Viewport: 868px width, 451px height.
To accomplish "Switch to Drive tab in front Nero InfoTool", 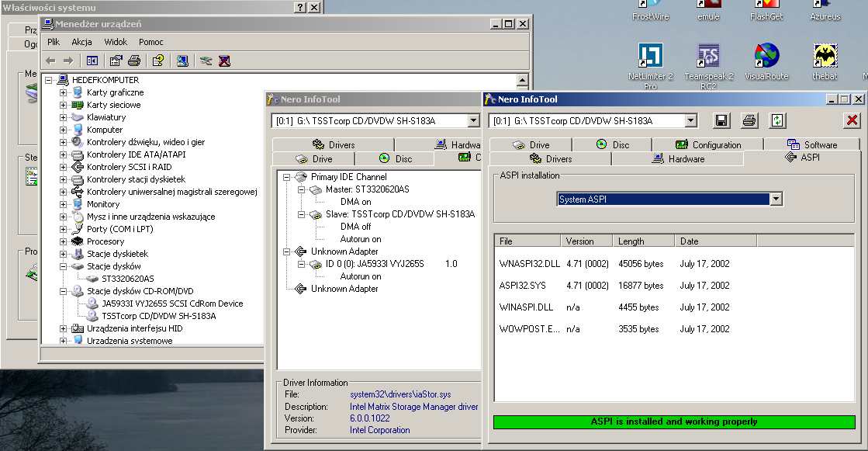I will pyautogui.click(x=531, y=144).
